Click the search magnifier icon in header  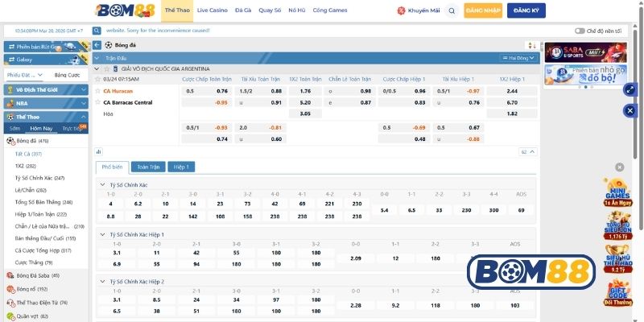pos(452,11)
